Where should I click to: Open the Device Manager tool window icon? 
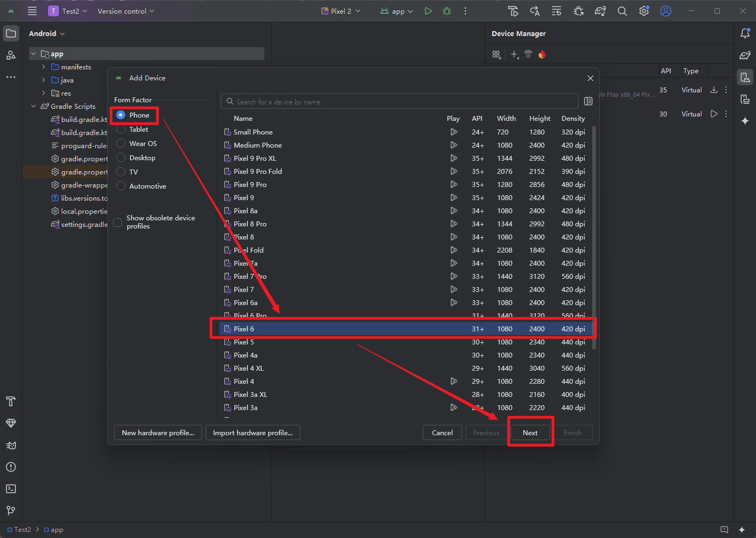745,78
